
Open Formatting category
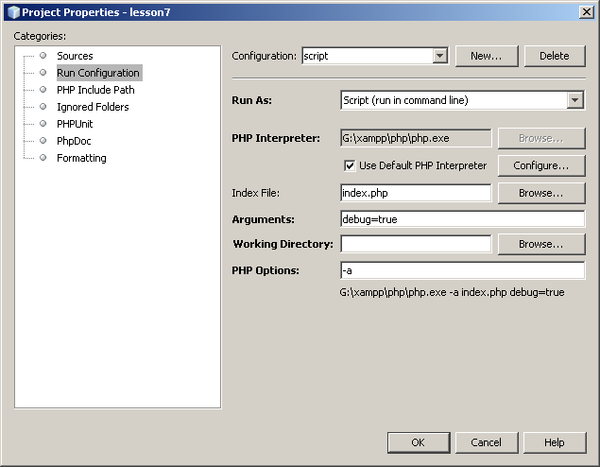[81, 158]
